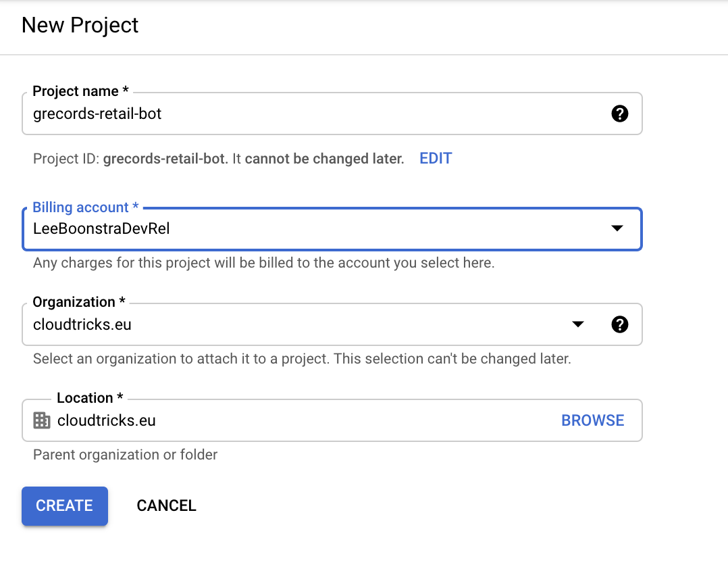Click the Organization help icon
728x569 pixels.
click(619, 324)
